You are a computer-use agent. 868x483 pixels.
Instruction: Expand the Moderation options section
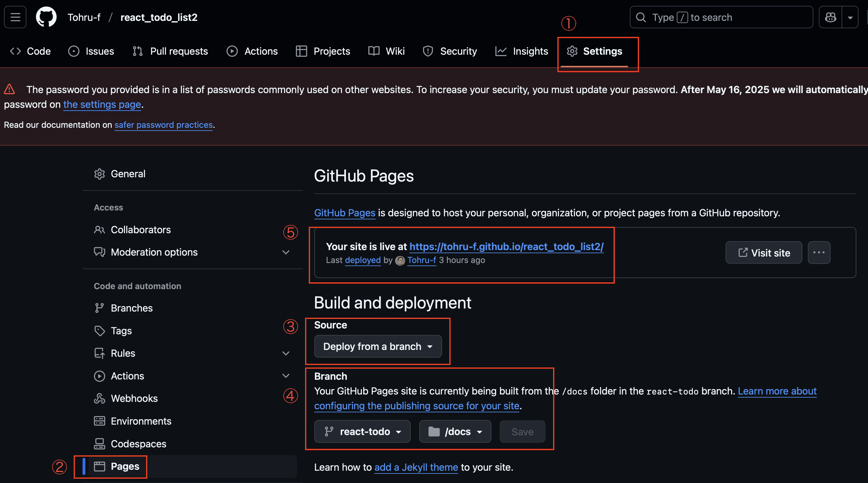pos(286,252)
